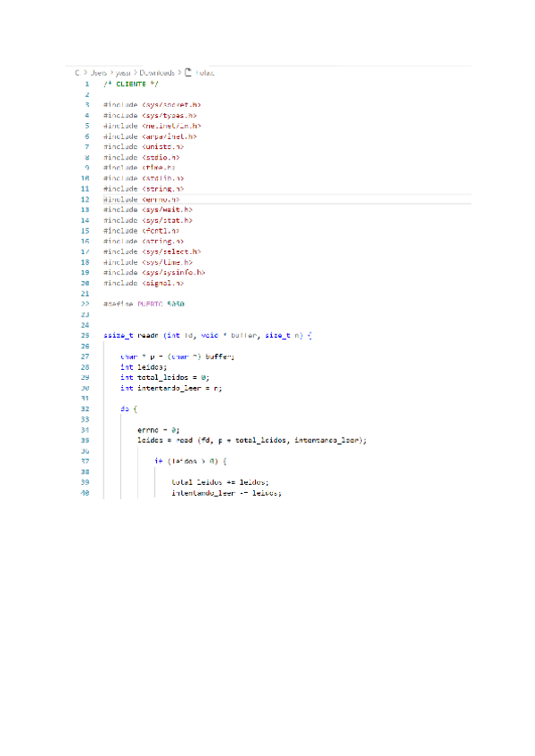Click the 'do {' statement on line 32
The width and height of the screenshot is (535, 756).
[128, 409]
